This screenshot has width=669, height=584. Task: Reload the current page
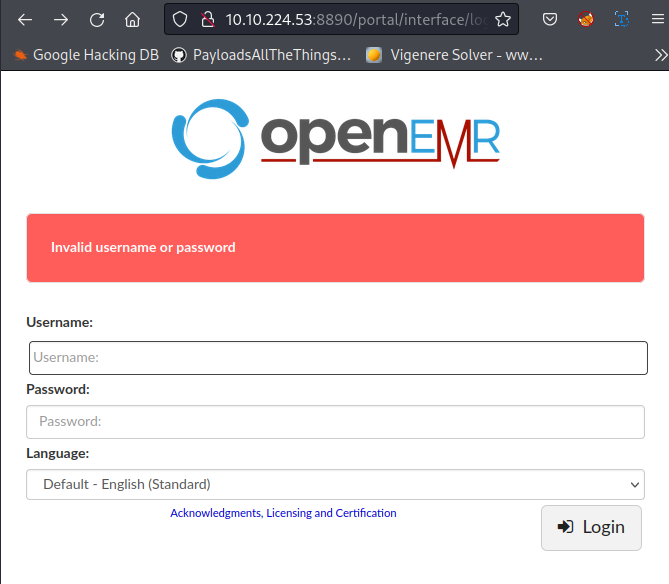pos(97,19)
